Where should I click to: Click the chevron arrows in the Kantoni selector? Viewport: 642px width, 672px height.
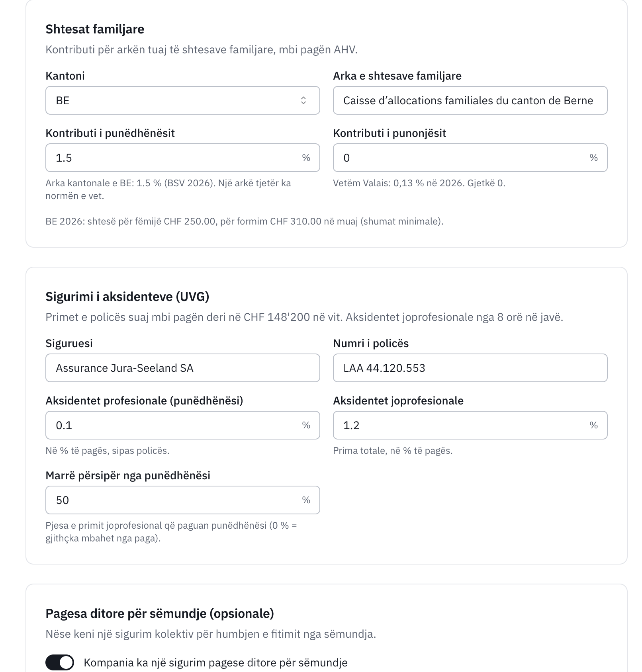[303, 100]
